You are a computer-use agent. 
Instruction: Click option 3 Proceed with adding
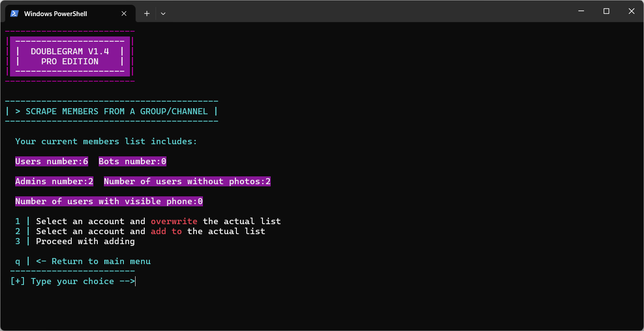85,242
